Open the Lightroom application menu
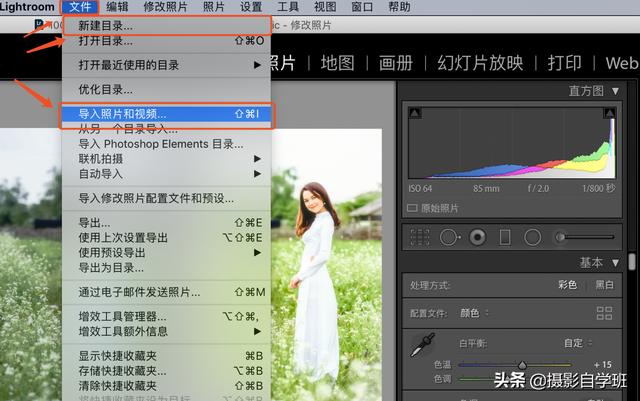 click(27, 7)
